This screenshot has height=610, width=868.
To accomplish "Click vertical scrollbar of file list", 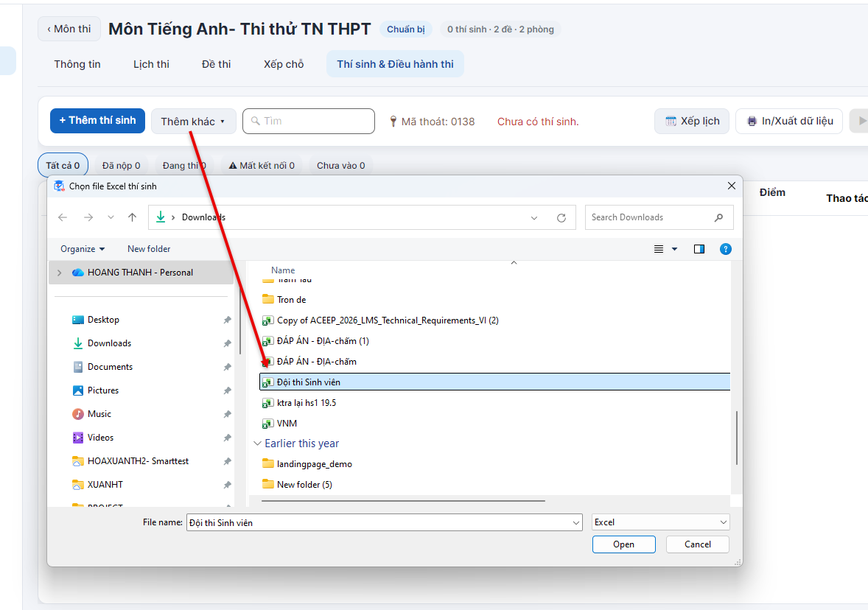I will click(x=736, y=438).
